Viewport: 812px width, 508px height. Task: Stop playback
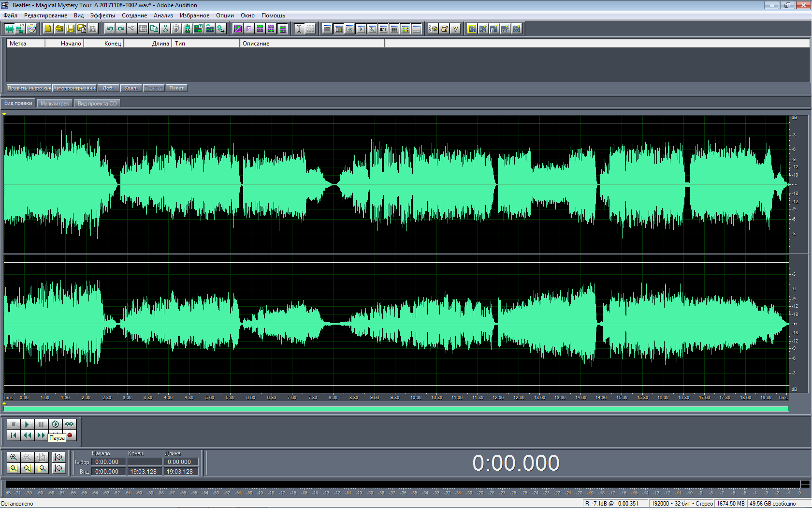[x=14, y=424]
